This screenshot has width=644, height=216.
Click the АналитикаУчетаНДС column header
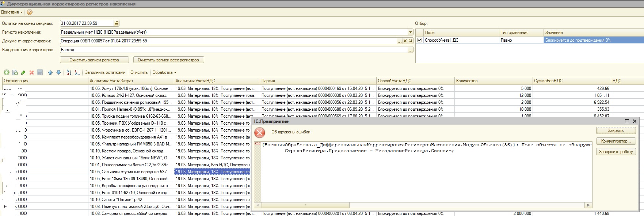pyautogui.click(x=217, y=81)
